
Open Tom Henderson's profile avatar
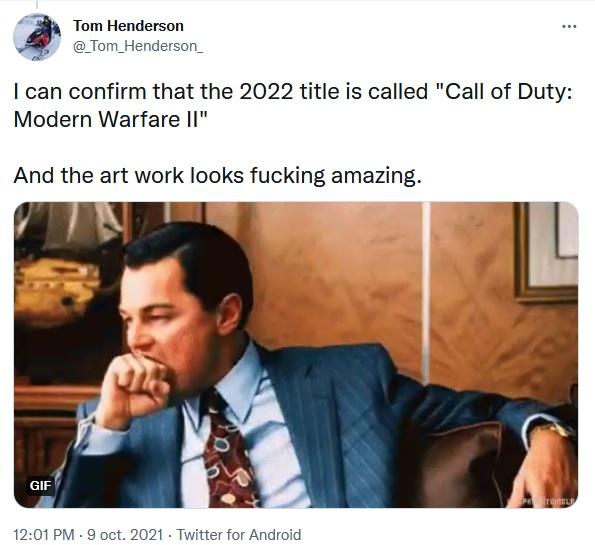pyautogui.click(x=36, y=37)
